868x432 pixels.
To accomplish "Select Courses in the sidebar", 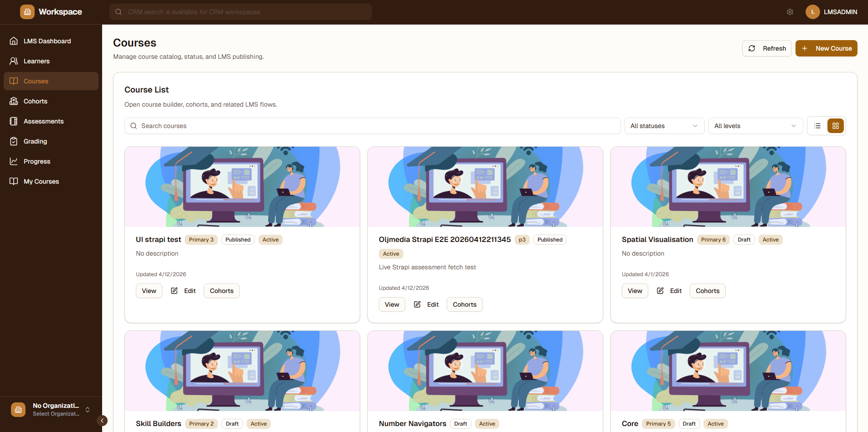I will 51,81.
